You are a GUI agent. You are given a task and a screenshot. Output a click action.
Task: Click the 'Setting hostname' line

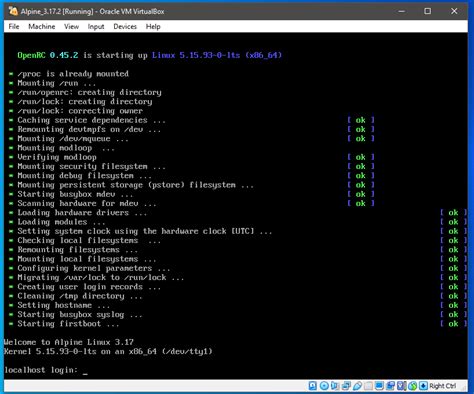coord(64,305)
